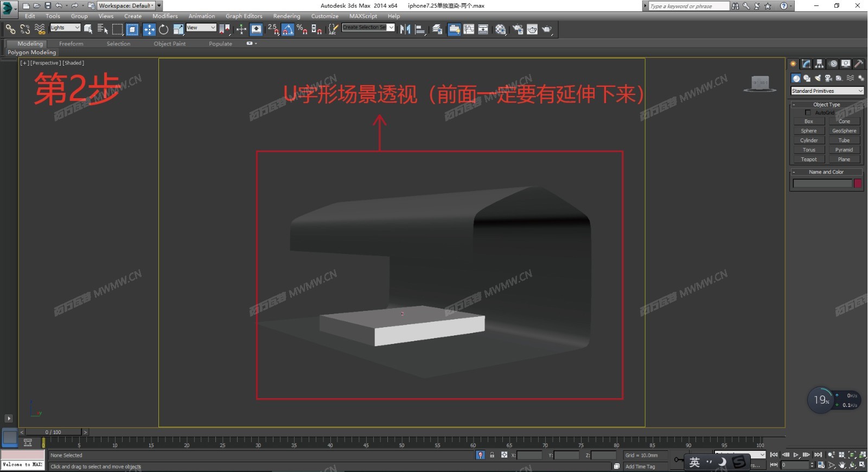Toggle Percent Snap
This screenshot has height=472, width=868.
click(x=302, y=29)
